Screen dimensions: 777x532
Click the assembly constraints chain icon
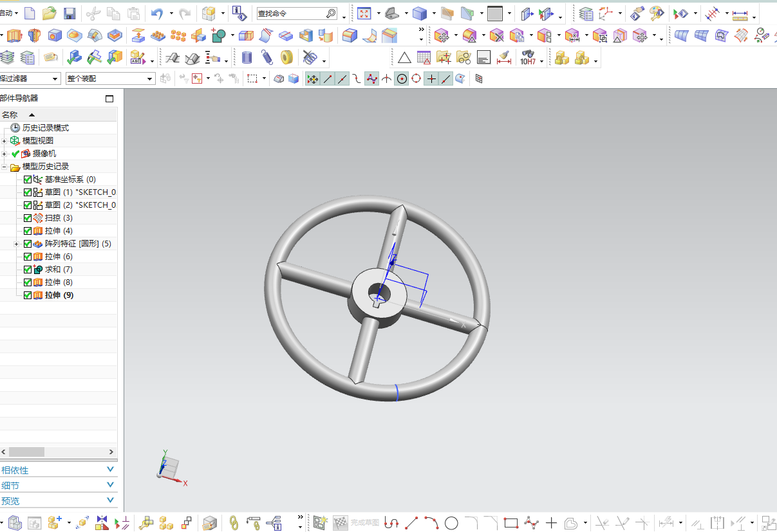[234, 523]
